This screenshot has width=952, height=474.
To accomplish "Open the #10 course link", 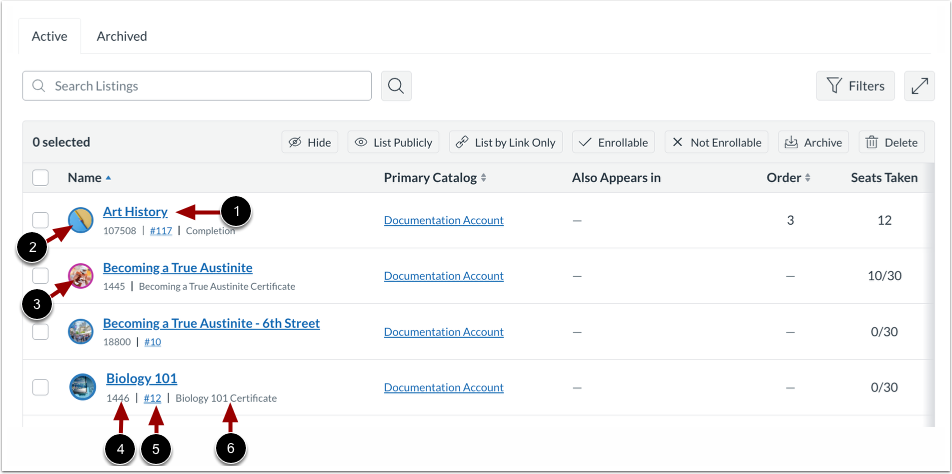I will (152, 342).
